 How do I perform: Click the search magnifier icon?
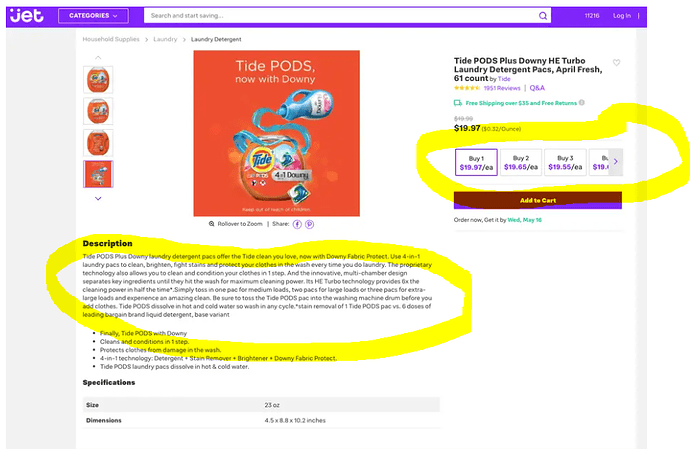tap(543, 16)
